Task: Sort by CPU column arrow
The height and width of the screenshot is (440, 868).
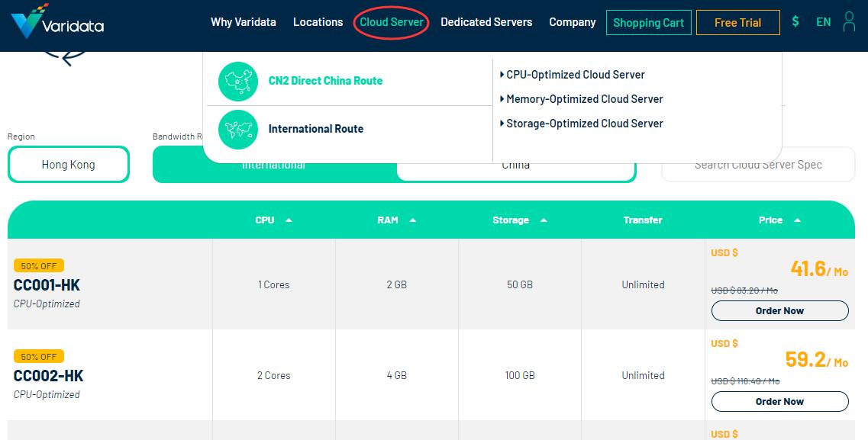Action: [x=289, y=220]
